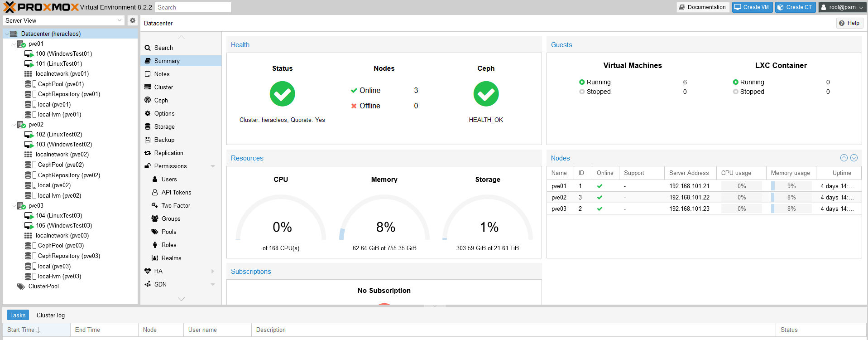The image size is (868, 340).
Task: Collapse the pve01 node tree
Action: (14, 44)
